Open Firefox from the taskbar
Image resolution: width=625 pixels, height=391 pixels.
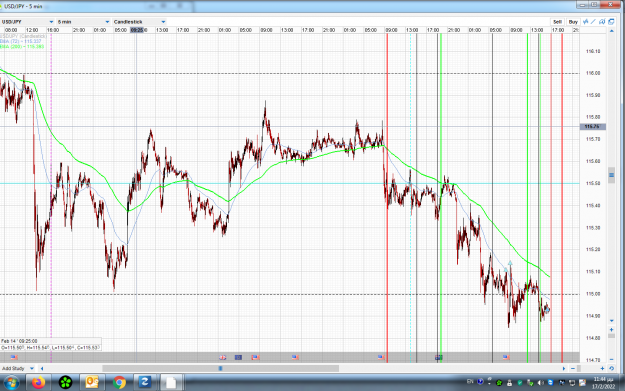pos(39,383)
